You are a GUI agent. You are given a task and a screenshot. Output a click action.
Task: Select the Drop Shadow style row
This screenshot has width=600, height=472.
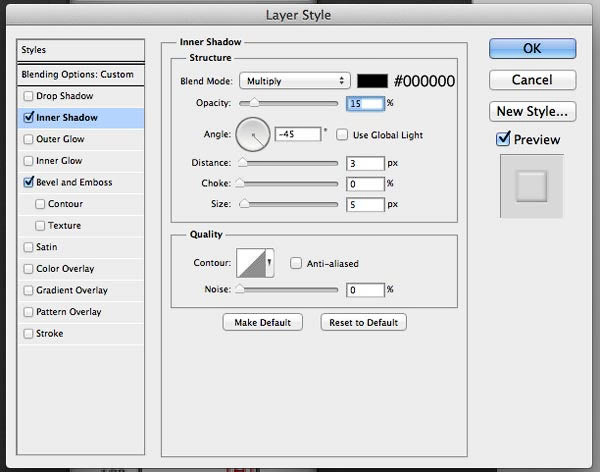click(x=80, y=96)
